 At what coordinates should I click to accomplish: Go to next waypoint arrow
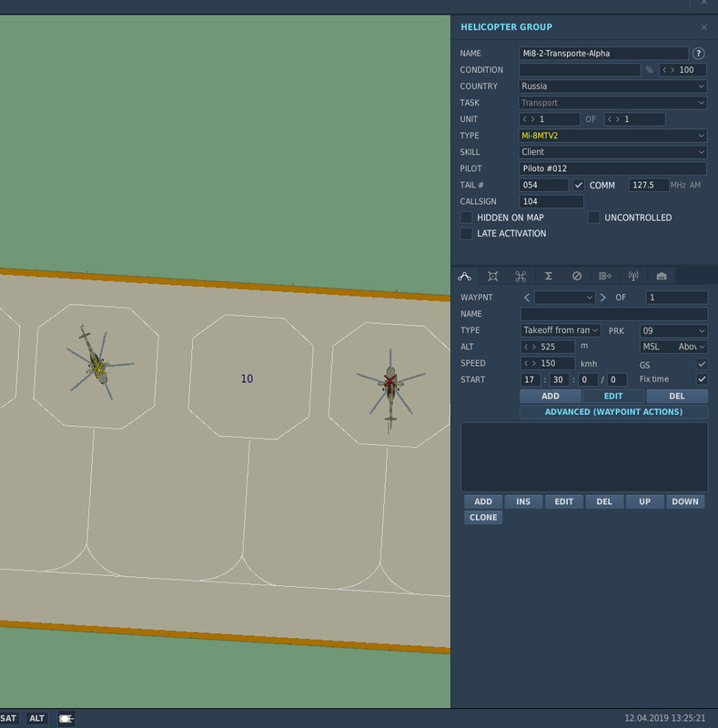point(602,298)
